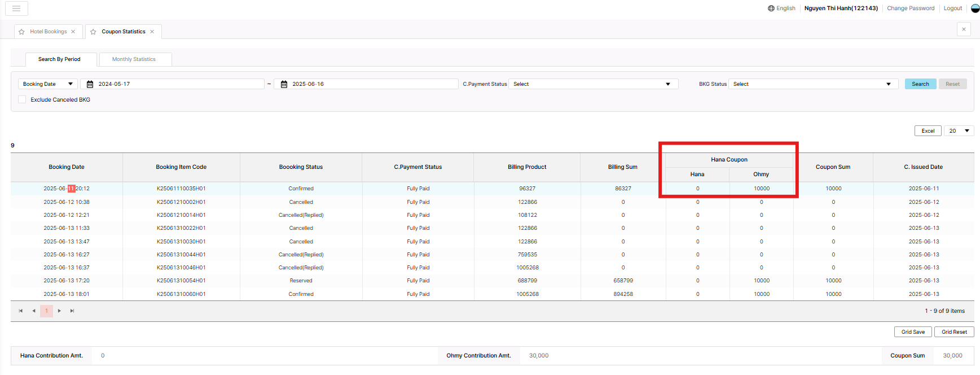The image size is (980, 375).
Task: Open the BKG Status select dropdown
Action: click(812, 84)
